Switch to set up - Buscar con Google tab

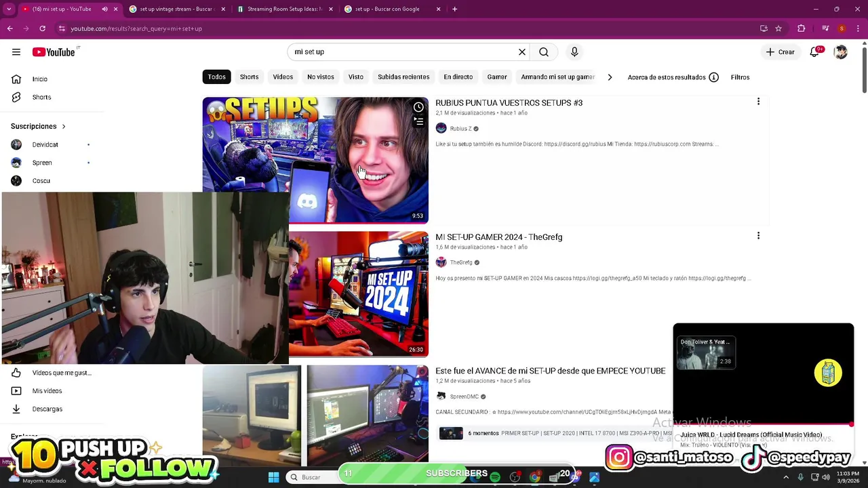391,9
